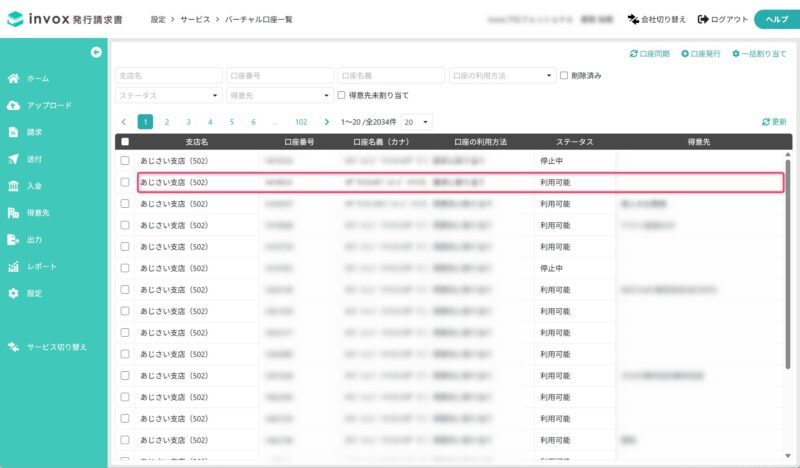Screen dimensions: 800x468
Task: Open the アップロード cloud upload icon
Action: pos(14,105)
